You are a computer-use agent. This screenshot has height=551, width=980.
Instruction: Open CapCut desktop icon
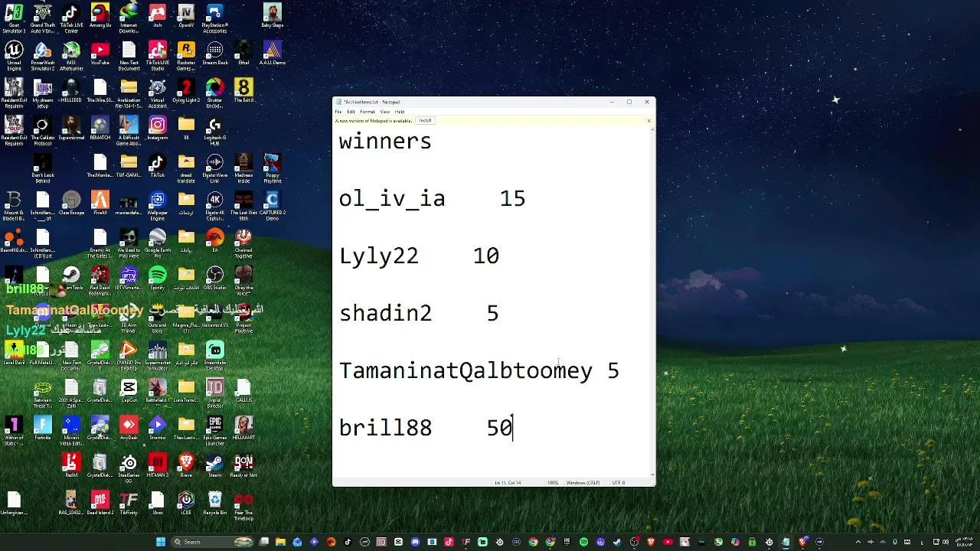coord(129,392)
